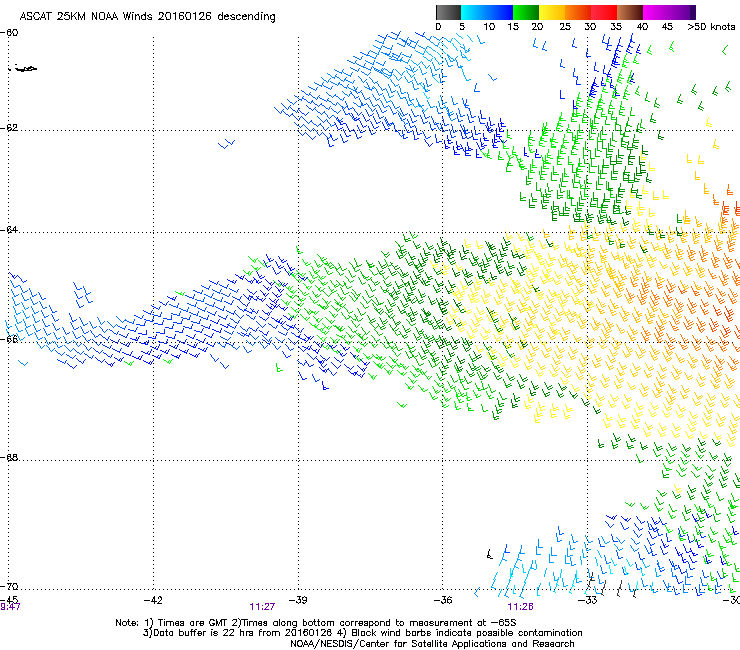
Task: Click the '-33' longitude label
Action: [x=588, y=600]
